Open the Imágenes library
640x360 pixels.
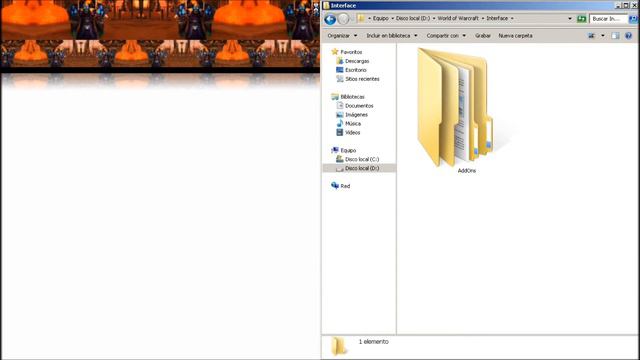356,115
